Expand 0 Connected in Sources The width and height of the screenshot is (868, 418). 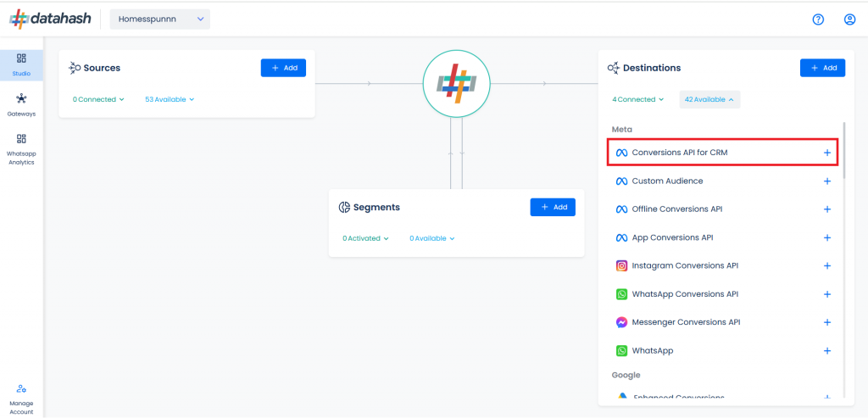(98, 100)
